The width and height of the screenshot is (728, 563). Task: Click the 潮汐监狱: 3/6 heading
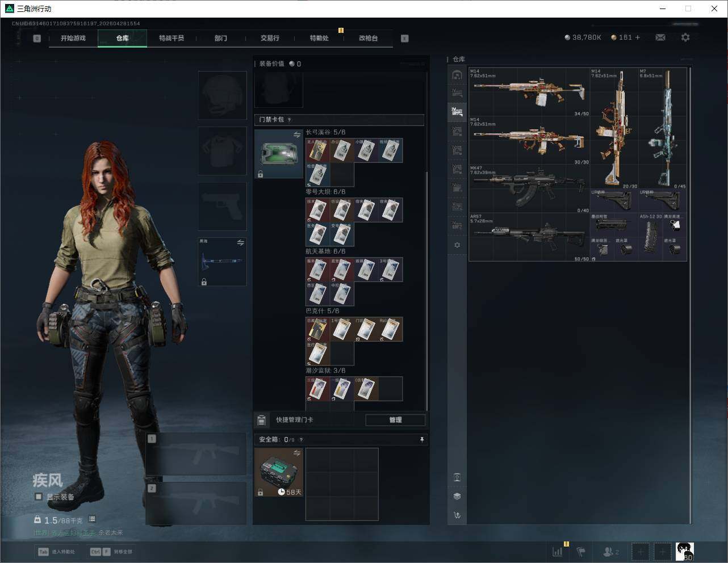[325, 371]
